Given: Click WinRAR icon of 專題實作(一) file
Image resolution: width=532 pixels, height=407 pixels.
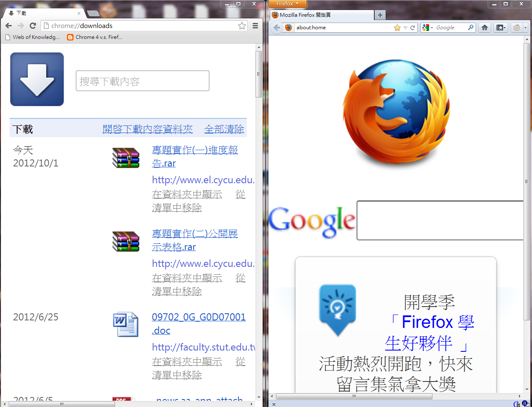Looking at the screenshot, I should pyautogui.click(x=126, y=158).
